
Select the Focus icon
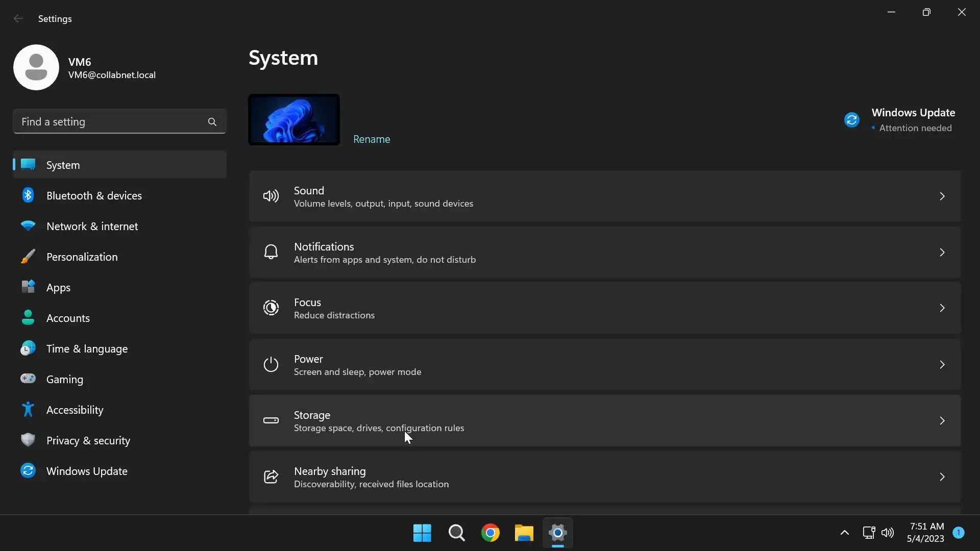point(271,308)
